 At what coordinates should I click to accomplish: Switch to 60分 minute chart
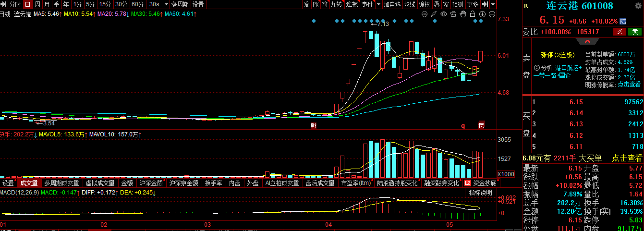[x=138, y=4]
